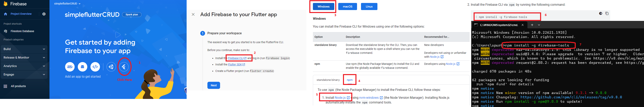Click the Spark plan badge
644x107 pixels.
(132, 15)
